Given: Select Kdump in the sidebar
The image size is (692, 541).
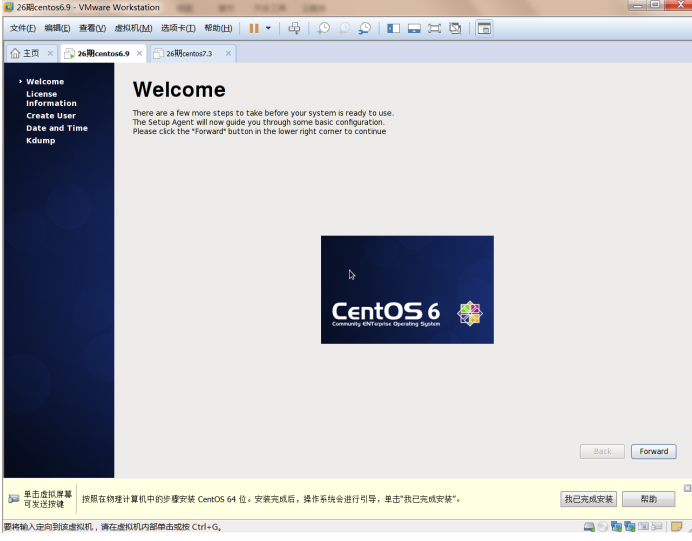Looking at the screenshot, I should coord(41,141).
